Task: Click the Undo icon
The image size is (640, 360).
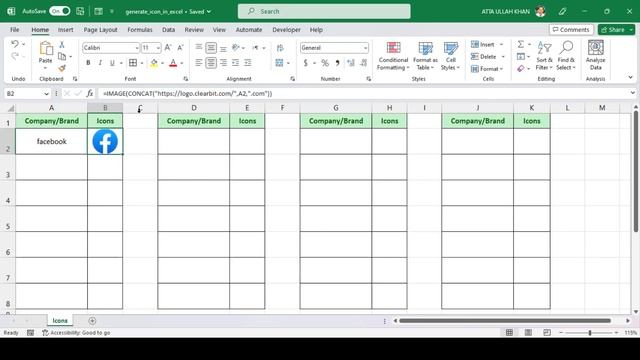Action: (15, 44)
